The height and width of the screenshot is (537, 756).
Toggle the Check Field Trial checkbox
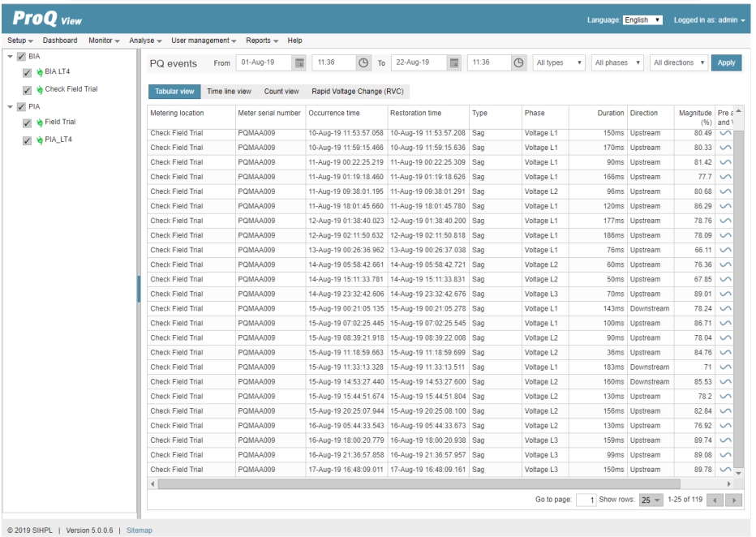click(x=27, y=90)
